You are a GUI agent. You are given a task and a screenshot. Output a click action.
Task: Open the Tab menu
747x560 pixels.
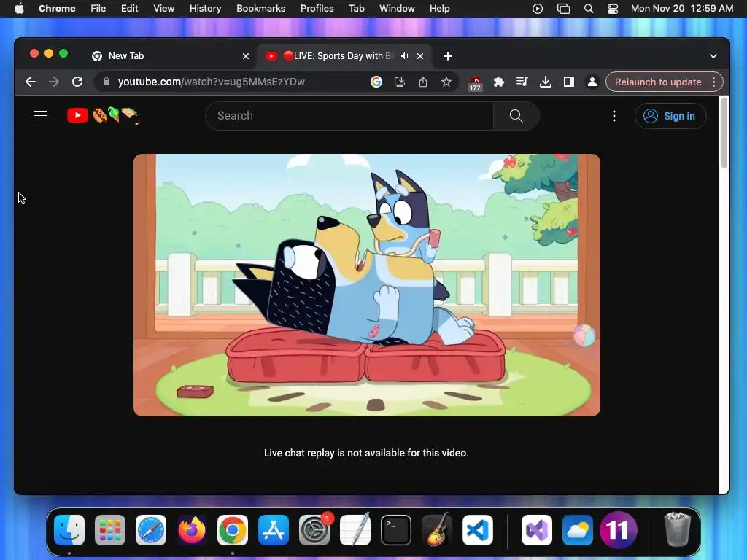click(x=356, y=8)
